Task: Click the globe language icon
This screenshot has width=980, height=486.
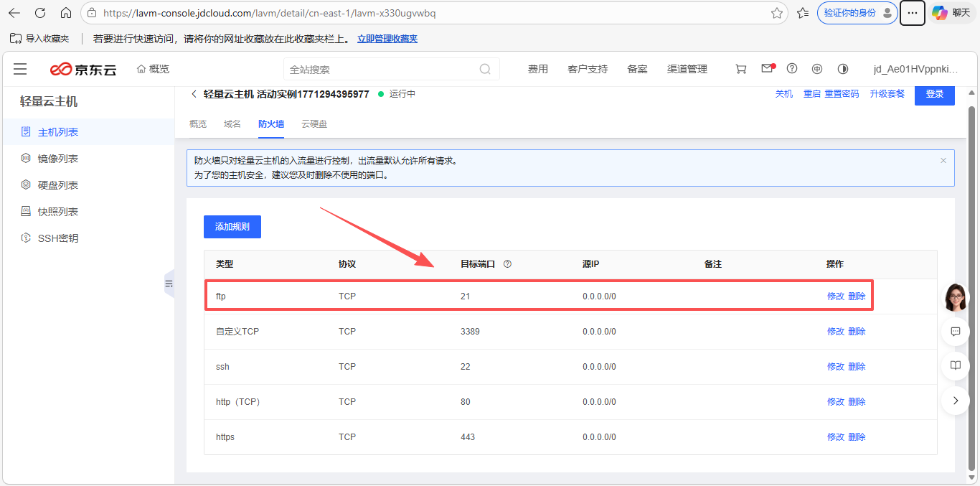Action: 817,69
